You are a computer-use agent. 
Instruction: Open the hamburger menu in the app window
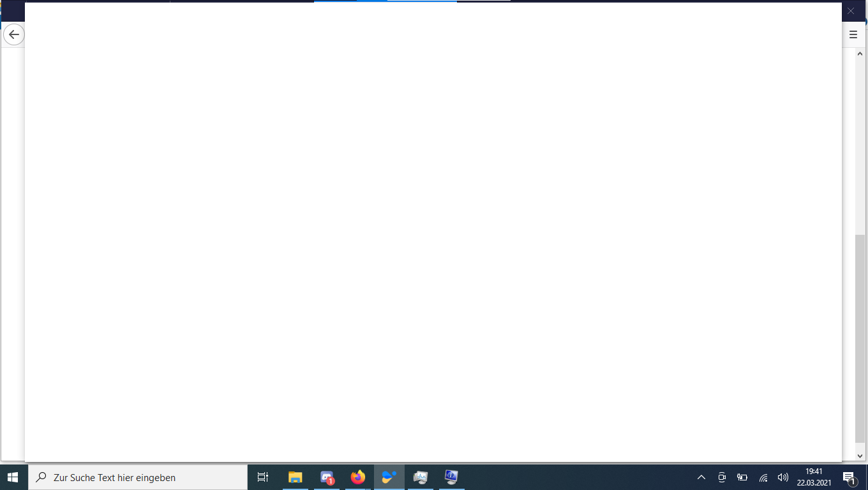pyautogui.click(x=853, y=34)
